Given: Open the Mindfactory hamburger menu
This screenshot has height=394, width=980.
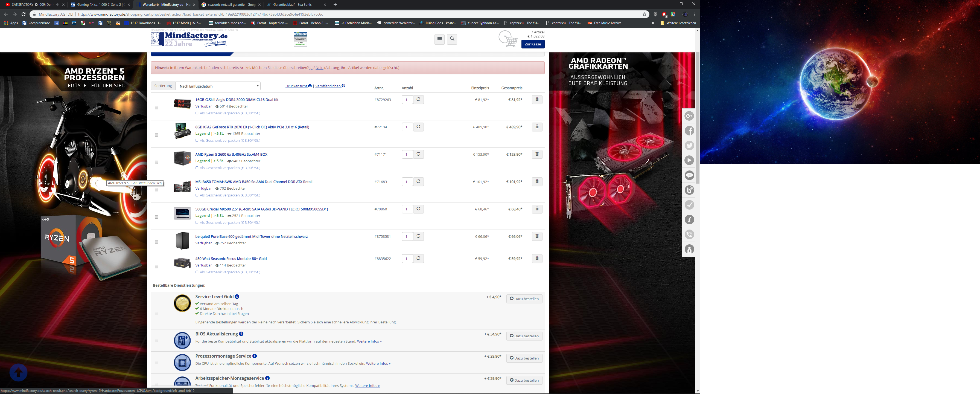Looking at the screenshot, I should (439, 39).
